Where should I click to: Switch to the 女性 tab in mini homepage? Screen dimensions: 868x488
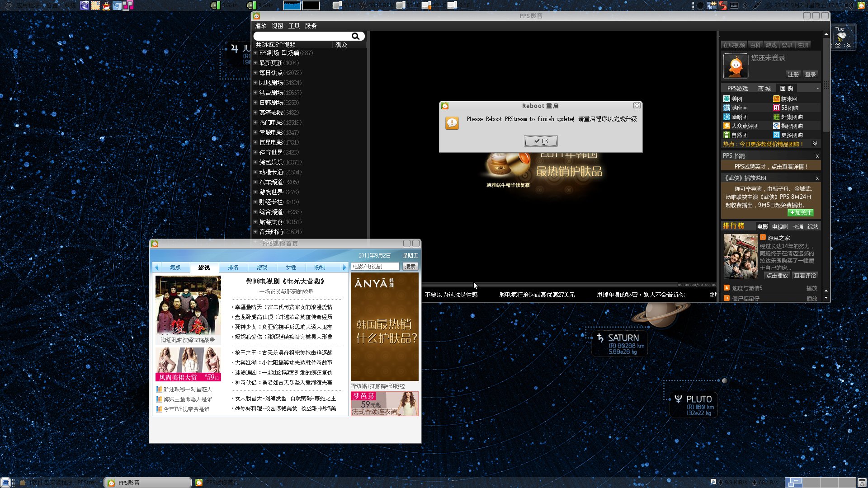(x=291, y=267)
